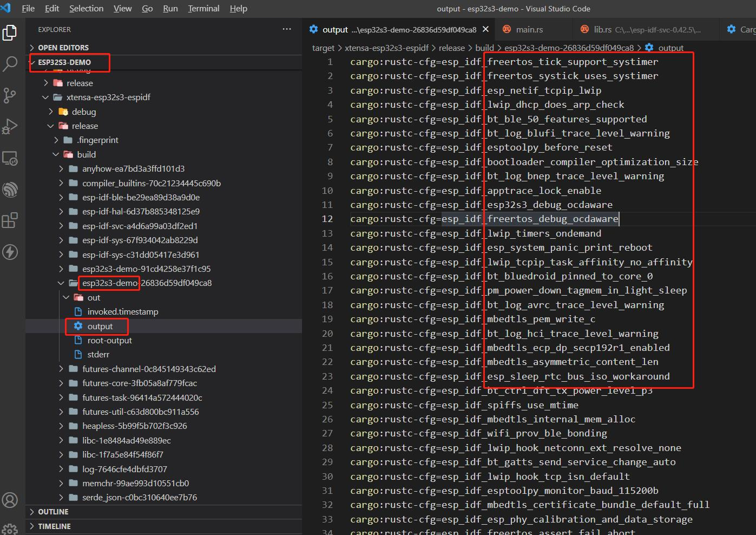This screenshot has width=756, height=535.
Task: Open the Remote Explorer view
Action: (x=10, y=158)
